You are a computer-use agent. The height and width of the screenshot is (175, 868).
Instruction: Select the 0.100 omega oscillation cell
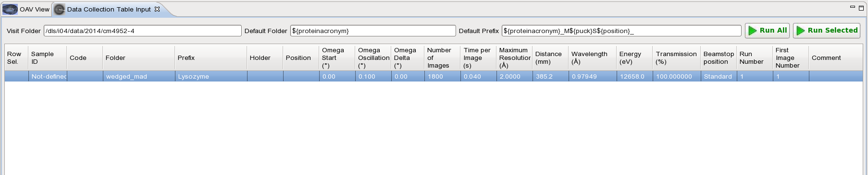point(373,76)
